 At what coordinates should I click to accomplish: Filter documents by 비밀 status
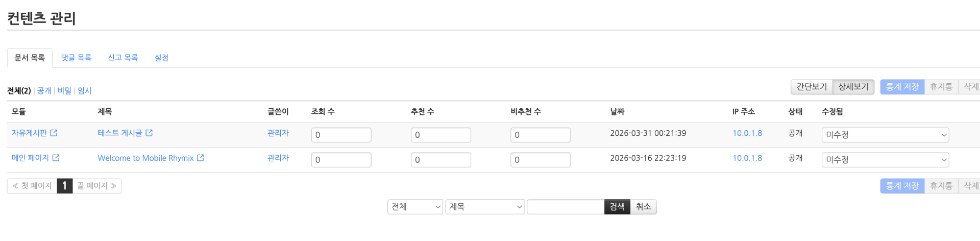[64, 91]
